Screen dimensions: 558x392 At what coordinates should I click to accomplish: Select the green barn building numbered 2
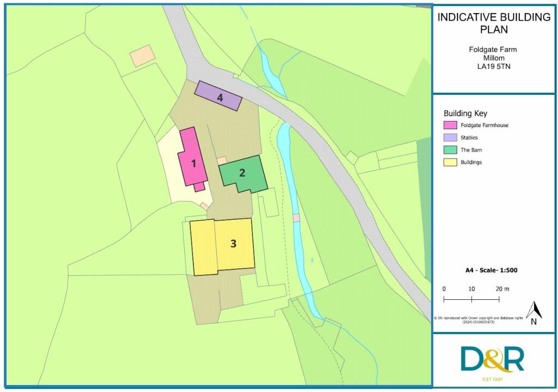click(243, 173)
